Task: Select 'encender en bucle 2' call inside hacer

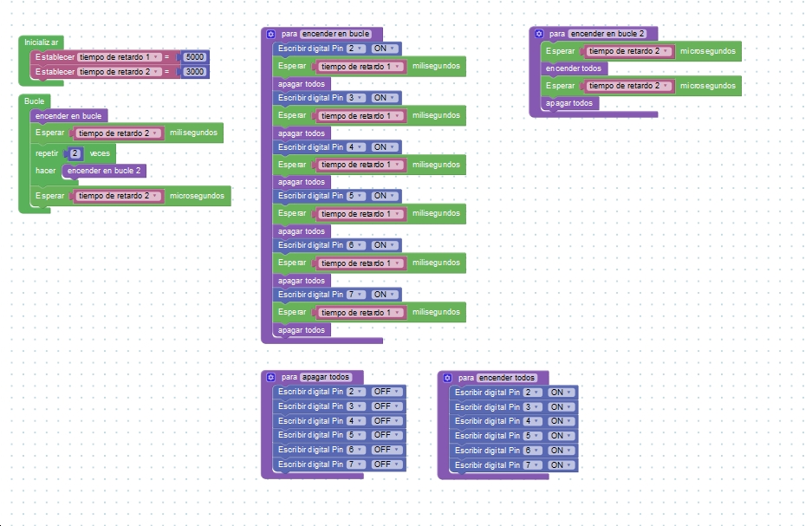Action: (103, 171)
